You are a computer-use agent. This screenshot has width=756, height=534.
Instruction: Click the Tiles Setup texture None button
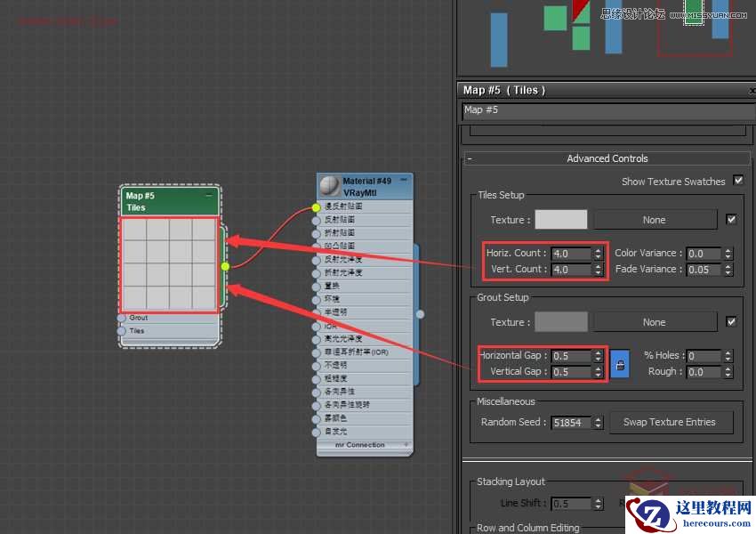(655, 220)
